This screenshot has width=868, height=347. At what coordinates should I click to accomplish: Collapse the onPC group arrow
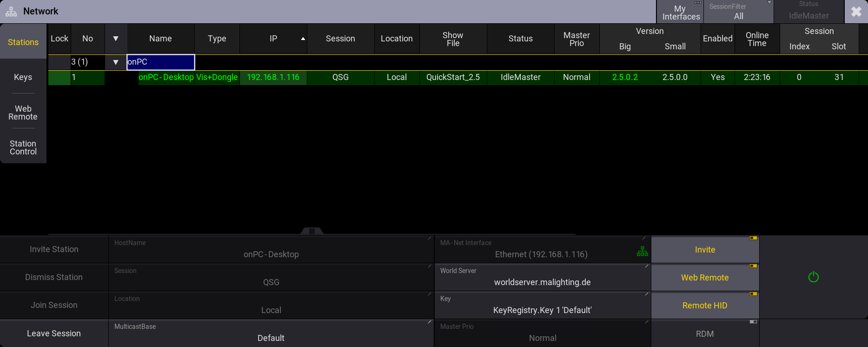[116, 62]
